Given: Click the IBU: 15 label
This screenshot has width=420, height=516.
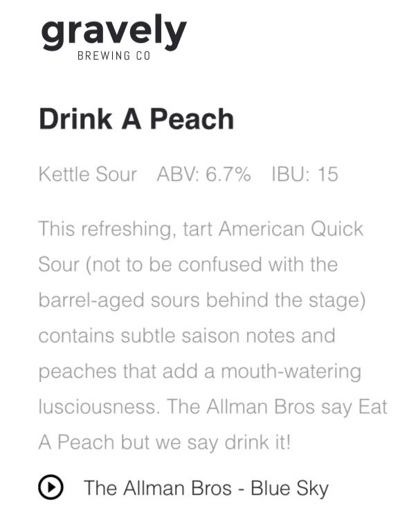Looking at the screenshot, I should point(304,175).
